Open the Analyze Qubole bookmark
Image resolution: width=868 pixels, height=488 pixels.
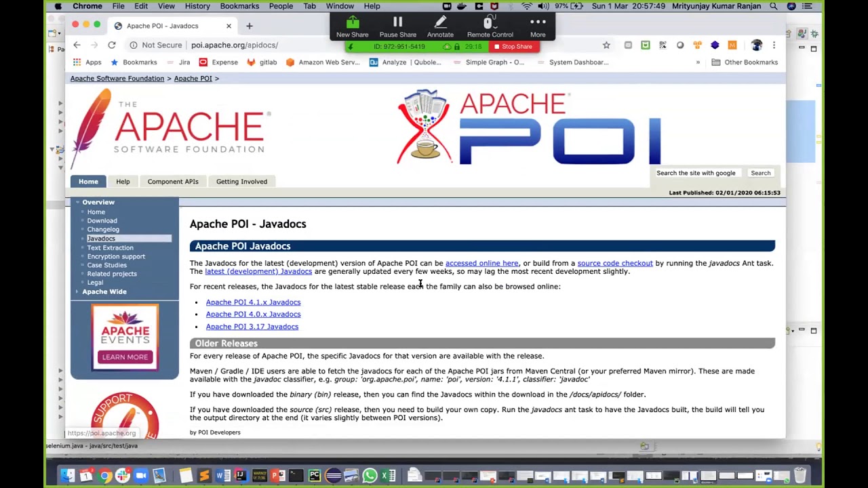(405, 62)
